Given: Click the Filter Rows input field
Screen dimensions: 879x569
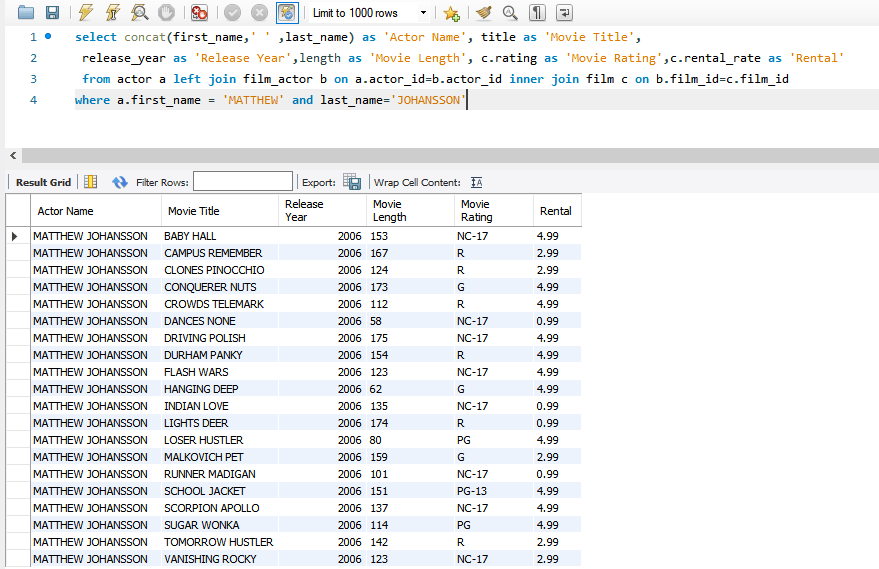Looking at the screenshot, I should coord(243,182).
